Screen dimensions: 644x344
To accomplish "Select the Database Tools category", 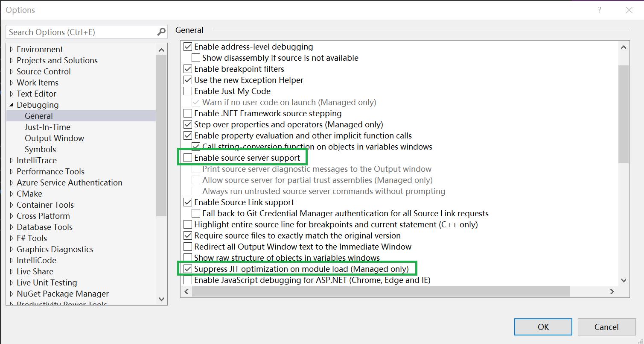I will tap(44, 227).
